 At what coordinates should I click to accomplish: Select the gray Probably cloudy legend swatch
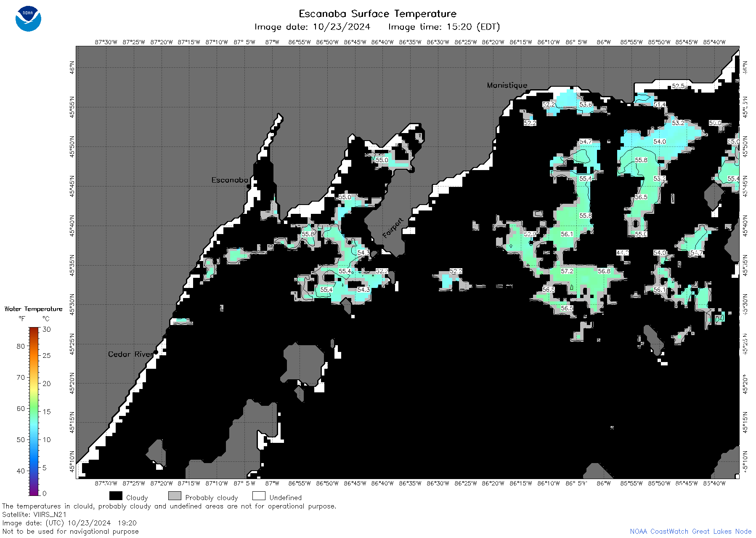(175, 496)
